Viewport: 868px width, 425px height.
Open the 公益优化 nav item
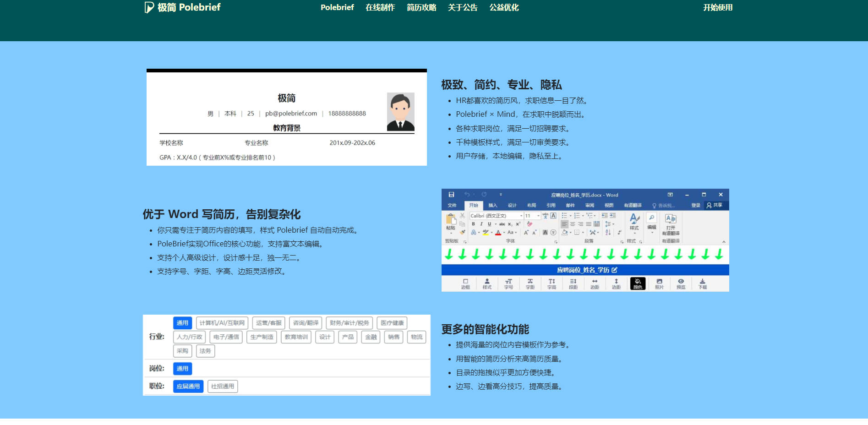point(504,7)
